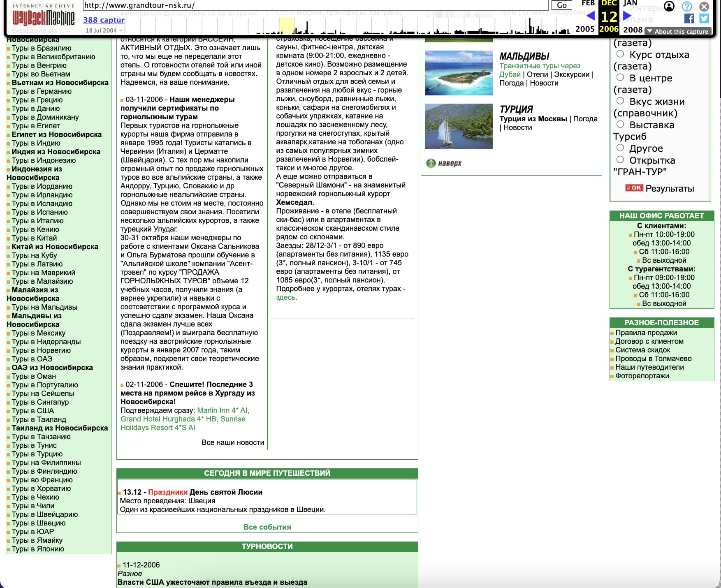Viewport: 721px width, 588px height.
Task: Open Транзитные туры через Дубай link
Action: tap(540, 70)
